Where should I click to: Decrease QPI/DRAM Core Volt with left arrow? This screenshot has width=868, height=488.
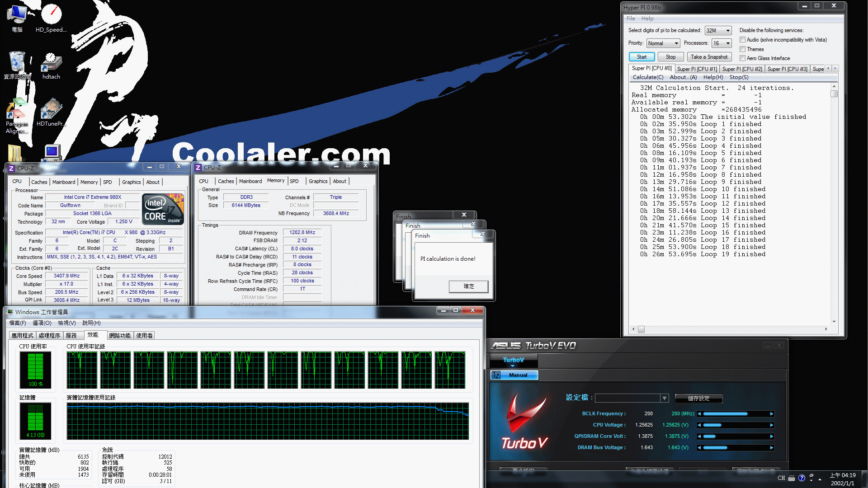tap(699, 436)
